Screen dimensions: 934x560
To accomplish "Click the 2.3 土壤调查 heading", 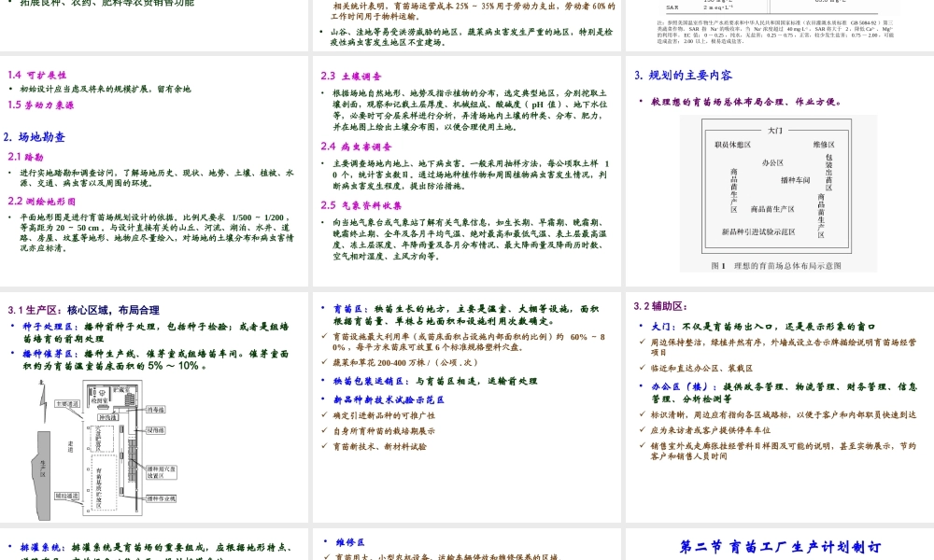I will [x=348, y=76].
